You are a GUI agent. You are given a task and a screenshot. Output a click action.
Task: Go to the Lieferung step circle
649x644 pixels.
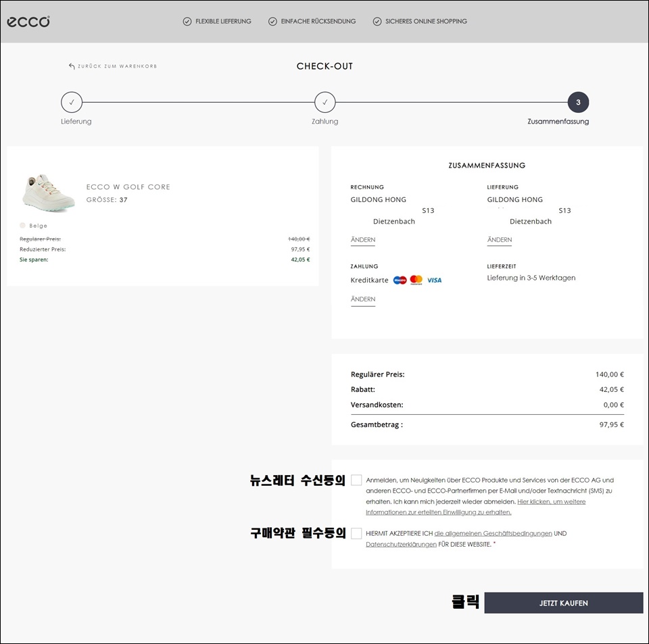[x=72, y=102]
